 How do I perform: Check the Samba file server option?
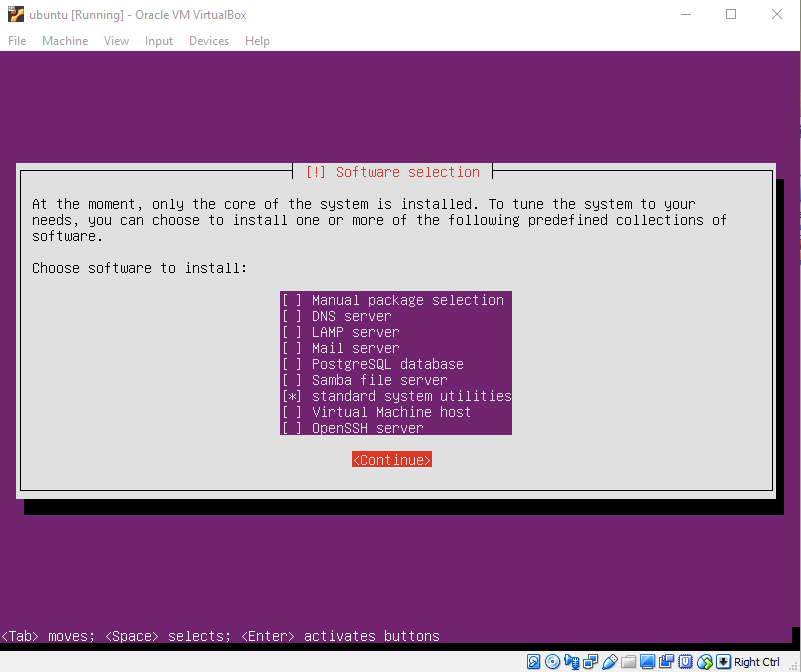tap(292, 380)
